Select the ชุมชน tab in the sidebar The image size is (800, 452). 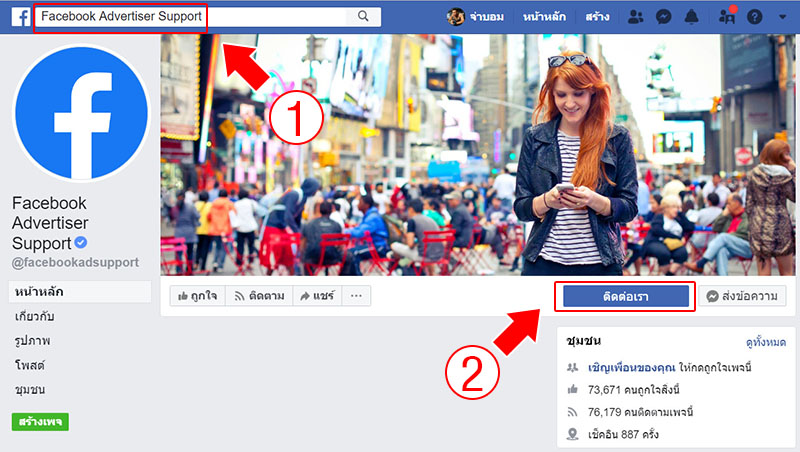click(30, 390)
